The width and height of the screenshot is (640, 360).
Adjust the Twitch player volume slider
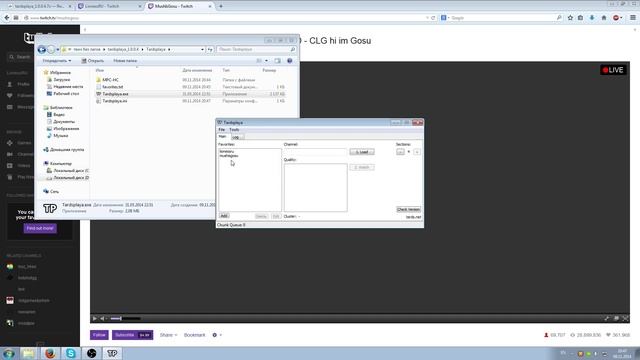(x=126, y=318)
